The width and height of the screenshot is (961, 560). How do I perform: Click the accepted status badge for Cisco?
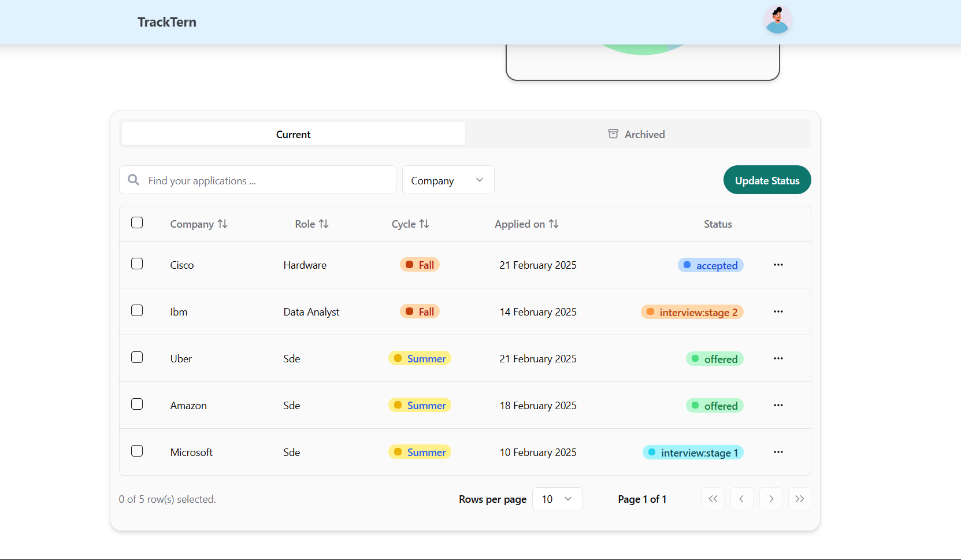(x=711, y=265)
